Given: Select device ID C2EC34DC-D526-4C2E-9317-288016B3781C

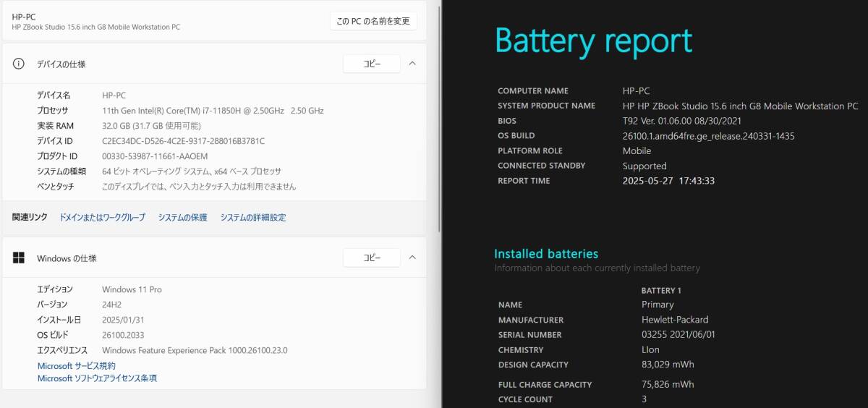Looking at the screenshot, I should click(x=183, y=141).
